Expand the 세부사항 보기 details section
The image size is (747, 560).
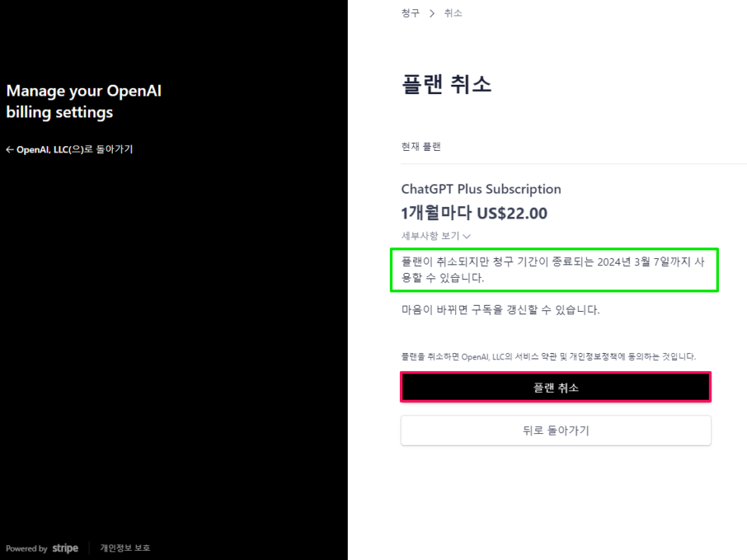pyautogui.click(x=432, y=236)
